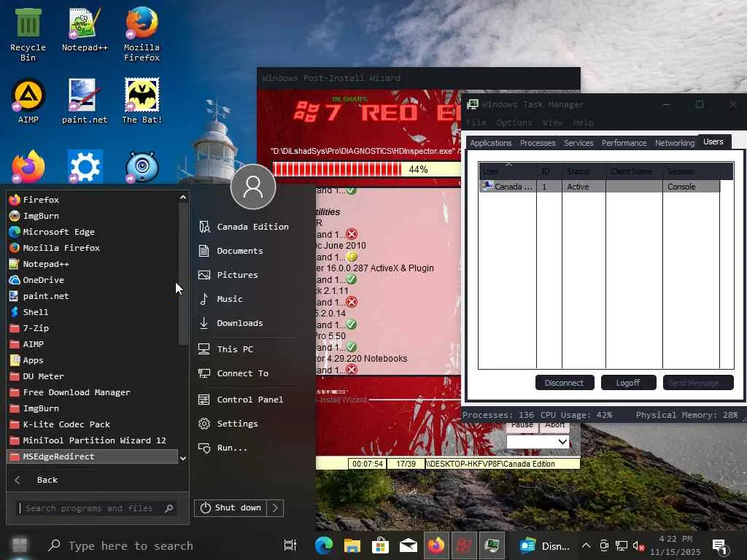Open The Bat! desktop shortcut
This screenshot has height=560, width=747.
(x=142, y=101)
